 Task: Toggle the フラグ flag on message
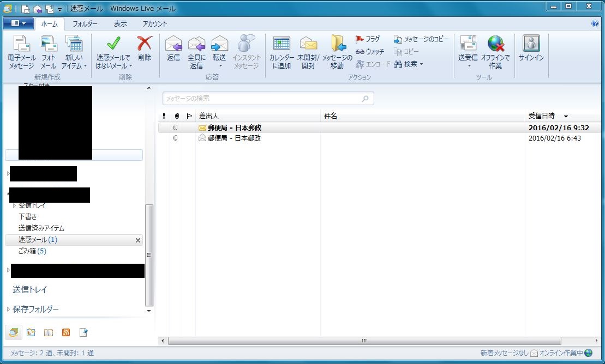click(x=368, y=39)
